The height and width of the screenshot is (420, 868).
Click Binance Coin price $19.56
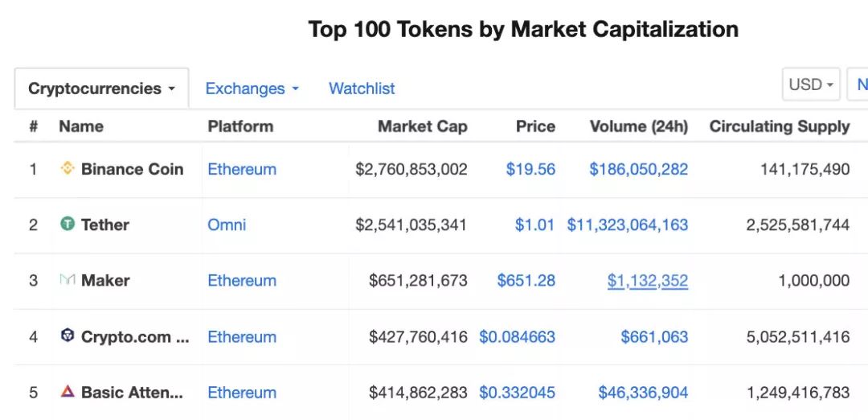pyautogui.click(x=530, y=169)
